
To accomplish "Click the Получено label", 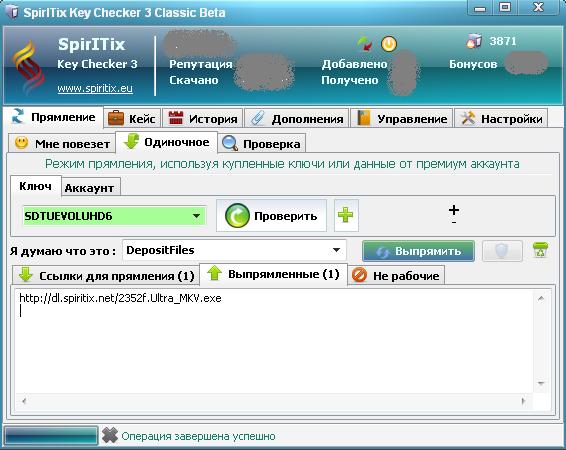I will [350, 80].
